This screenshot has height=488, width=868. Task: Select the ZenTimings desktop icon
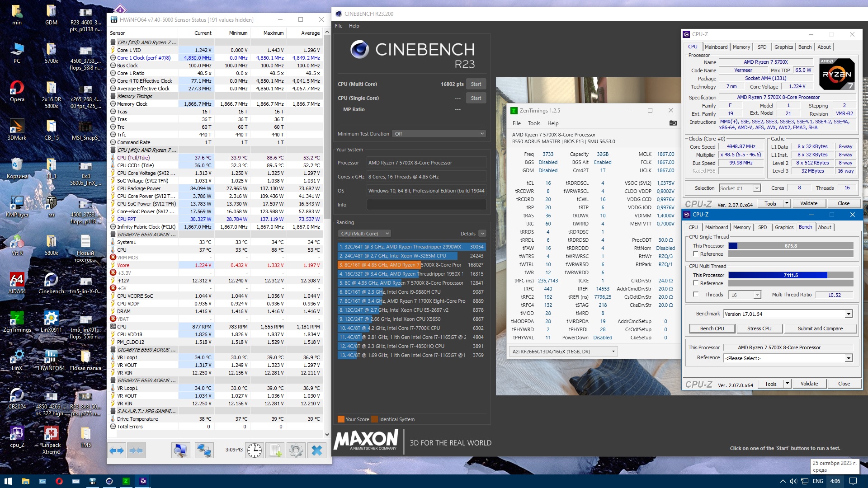point(17,322)
